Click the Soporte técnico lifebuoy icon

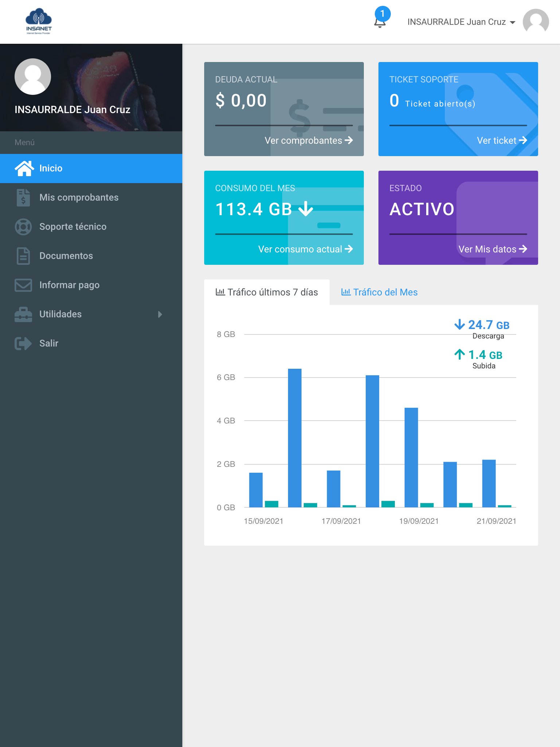(23, 227)
